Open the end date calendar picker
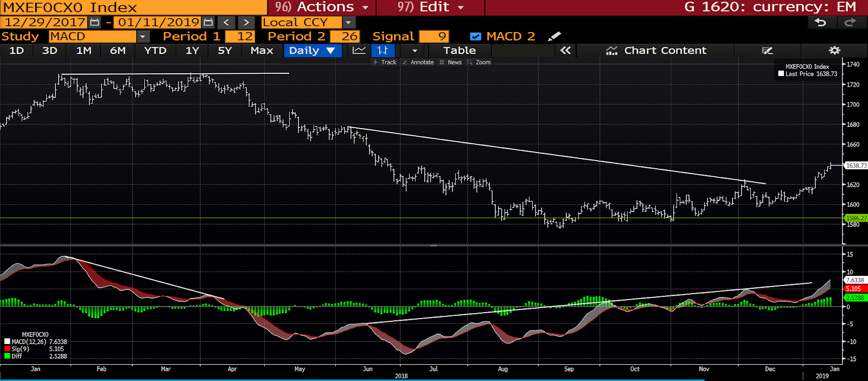Screen dimensions: 868x381 208,22
